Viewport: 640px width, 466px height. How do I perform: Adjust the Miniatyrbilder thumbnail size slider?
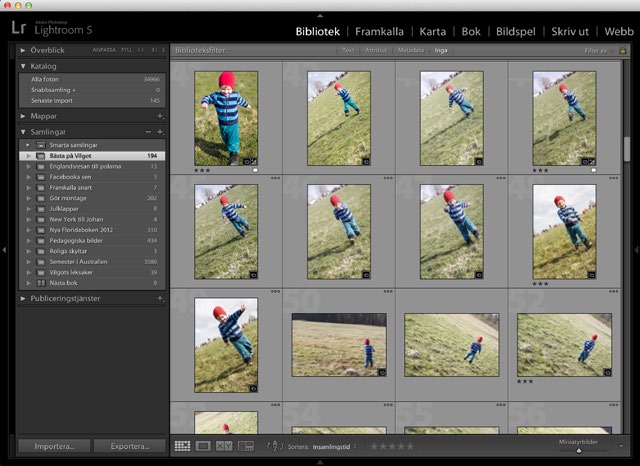coord(578,450)
